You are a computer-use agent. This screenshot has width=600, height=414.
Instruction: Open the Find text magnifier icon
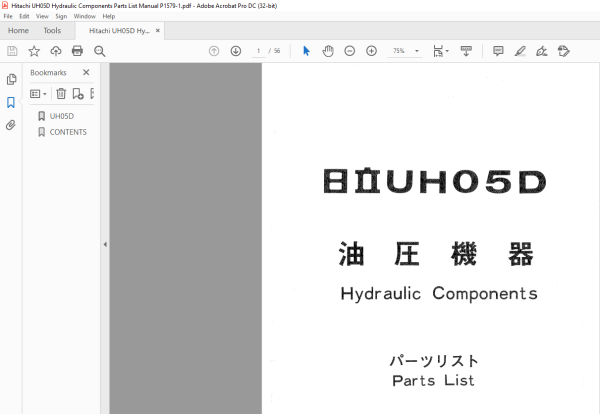point(99,51)
